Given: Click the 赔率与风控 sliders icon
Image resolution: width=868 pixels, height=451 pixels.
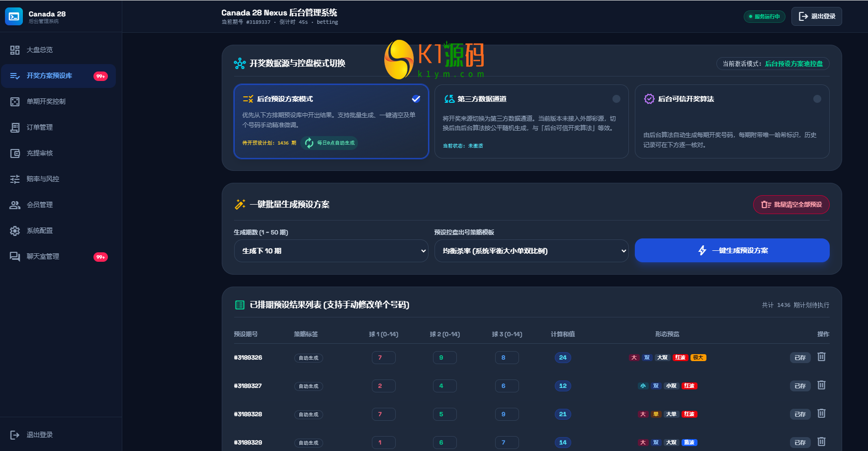Looking at the screenshot, I should pyautogui.click(x=15, y=179).
